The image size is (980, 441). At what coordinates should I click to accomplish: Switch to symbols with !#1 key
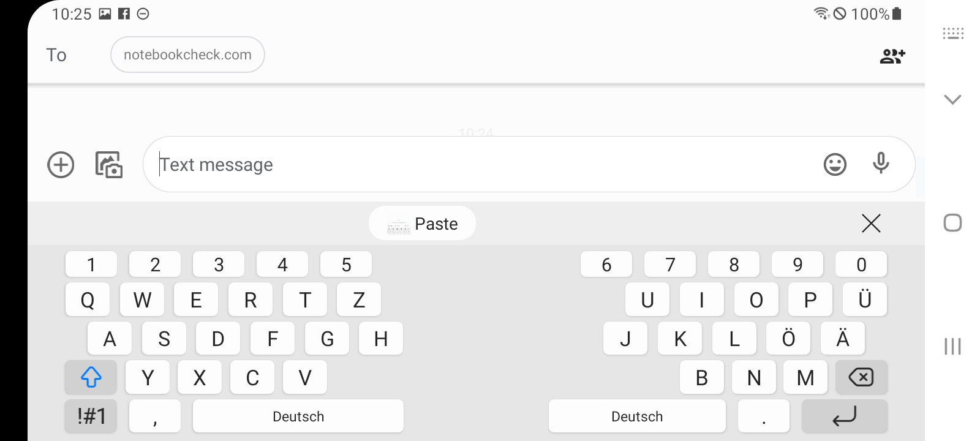[x=91, y=417]
